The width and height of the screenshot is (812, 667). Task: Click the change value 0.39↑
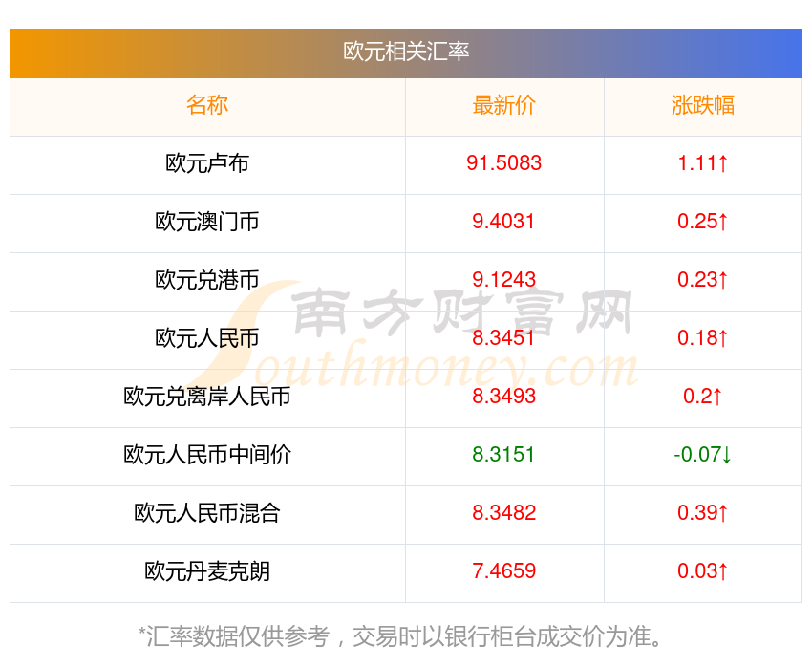(x=703, y=513)
